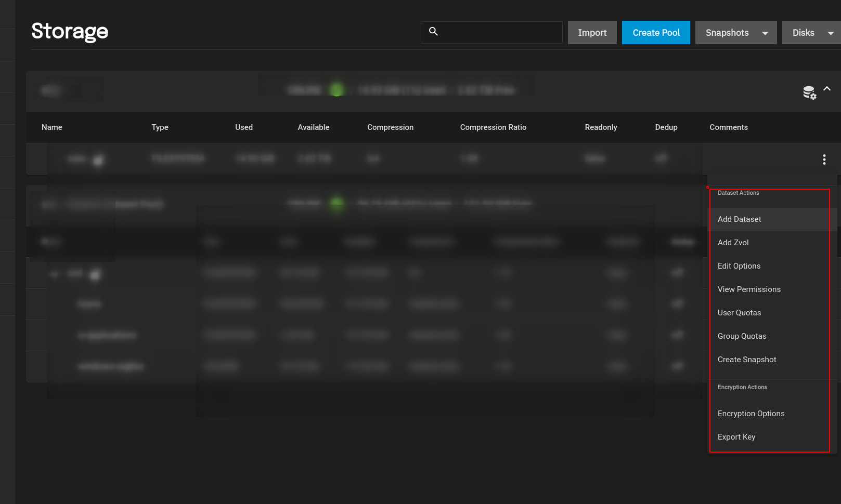This screenshot has height=504, width=841.
Task: Click the Import button
Action: 592,33
